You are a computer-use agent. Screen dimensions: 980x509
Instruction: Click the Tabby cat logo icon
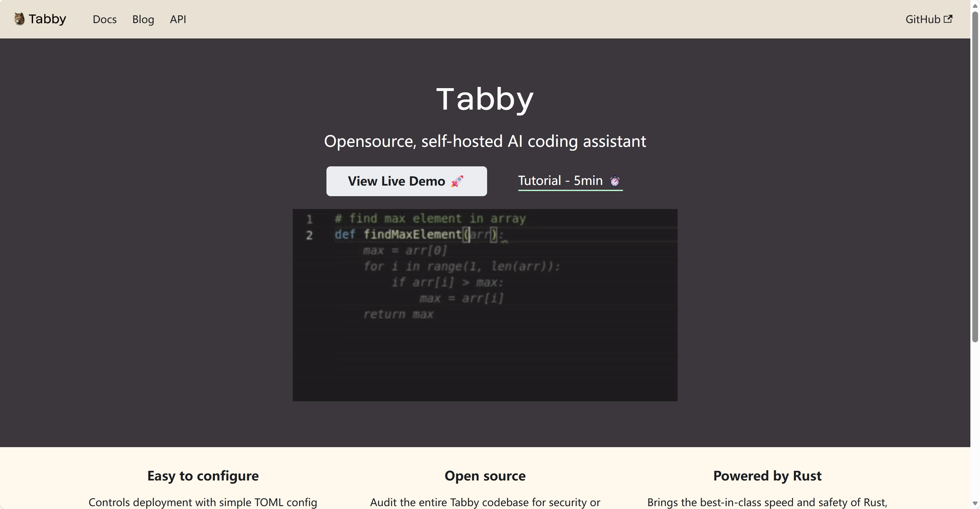[19, 19]
